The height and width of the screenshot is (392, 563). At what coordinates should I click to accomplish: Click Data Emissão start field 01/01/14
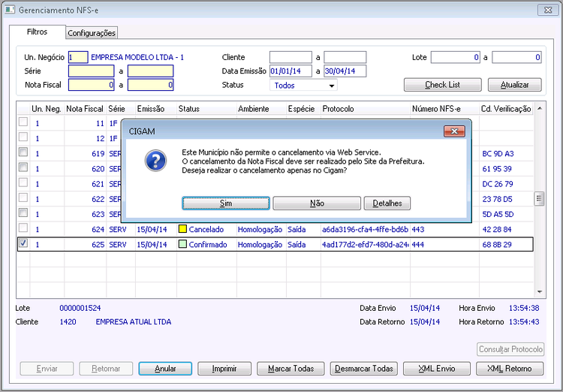[291, 71]
